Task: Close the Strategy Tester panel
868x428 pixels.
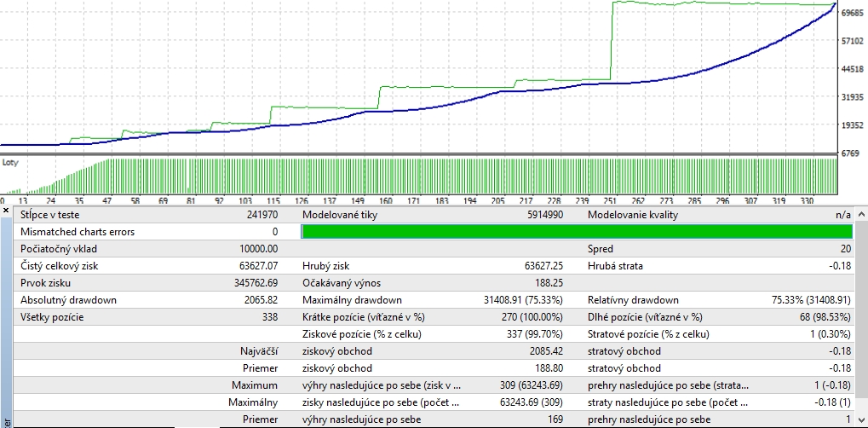Action: click(x=6, y=210)
